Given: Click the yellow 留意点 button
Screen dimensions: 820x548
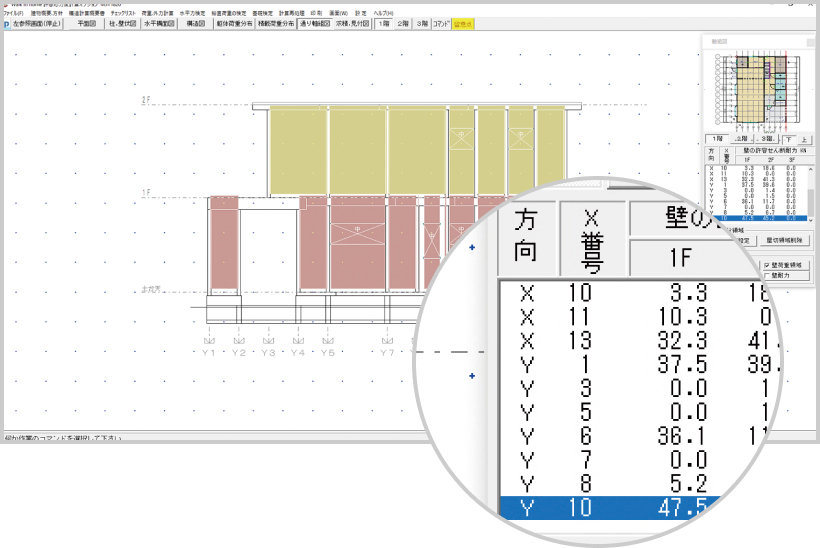Looking at the screenshot, I should pos(463,24).
